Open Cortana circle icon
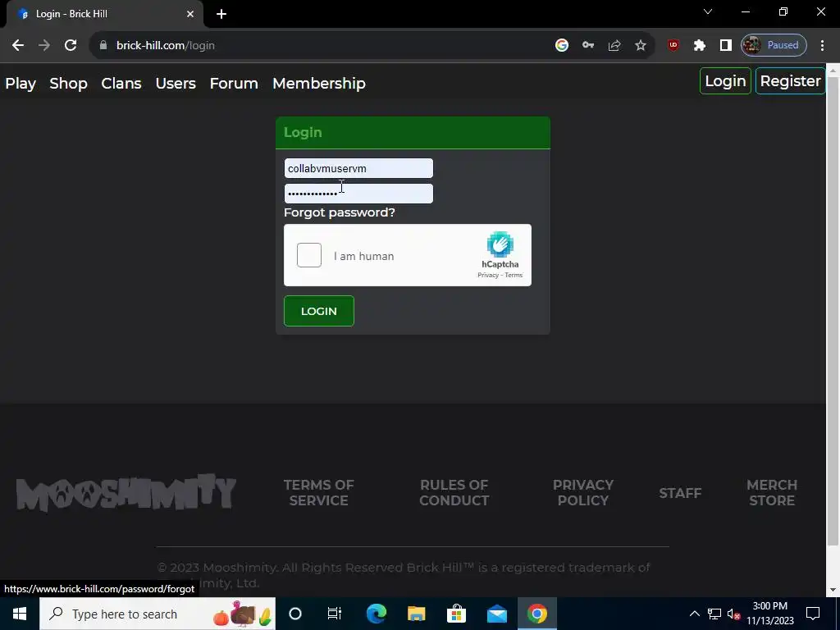840x630 pixels. click(295, 614)
